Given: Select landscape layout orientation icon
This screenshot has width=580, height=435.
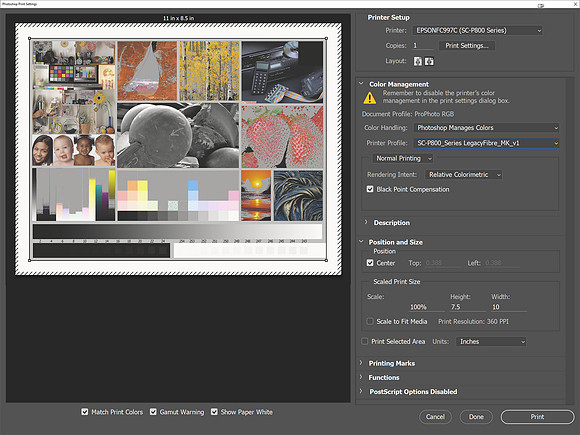Looking at the screenshot, I should click(x=429, y=61).
